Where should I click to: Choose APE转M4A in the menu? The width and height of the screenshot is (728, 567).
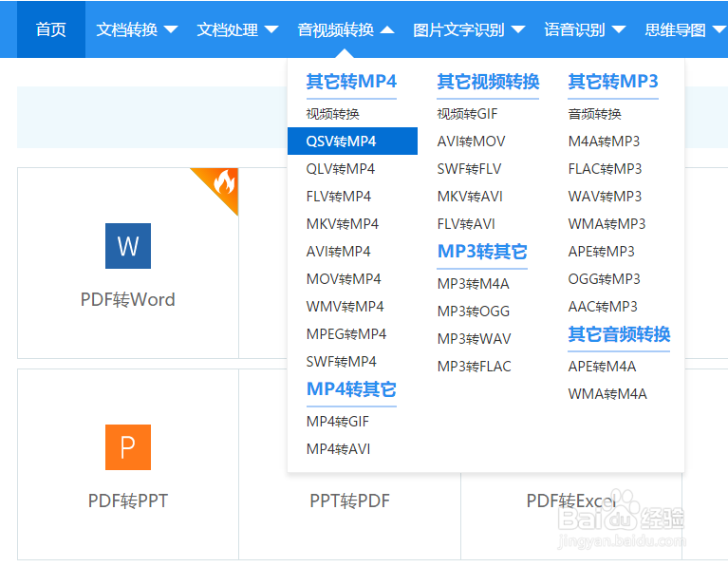(602, 367)
